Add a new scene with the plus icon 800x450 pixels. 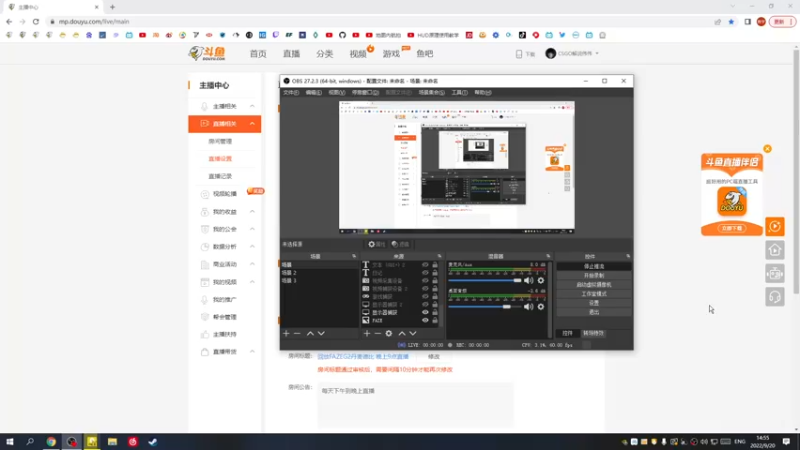pos(286,333)
